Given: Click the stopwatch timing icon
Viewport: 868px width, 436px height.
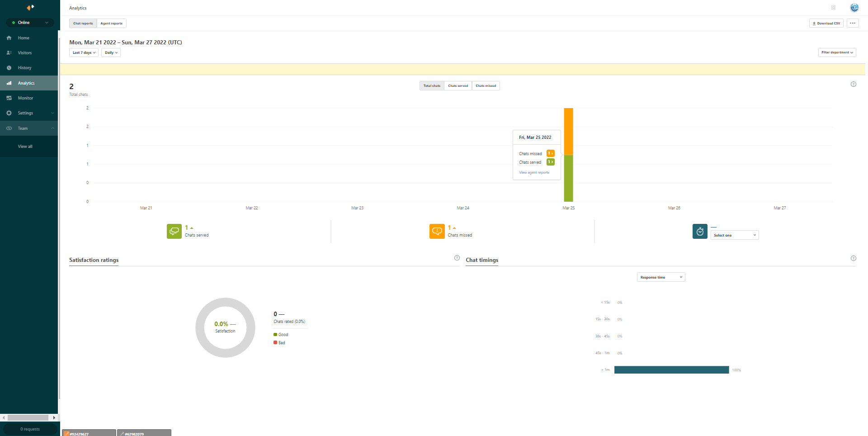Looking at the screenshot, I should click(x=700, y=231).
